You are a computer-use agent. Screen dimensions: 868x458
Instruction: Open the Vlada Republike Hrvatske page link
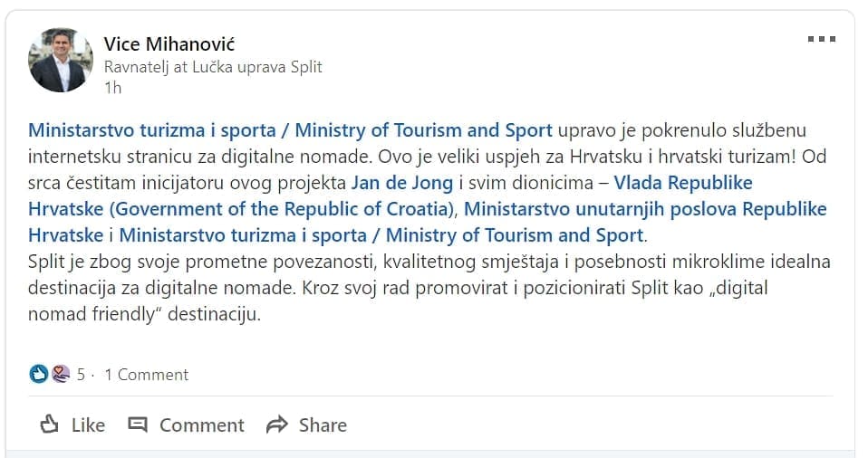[683, 183]
